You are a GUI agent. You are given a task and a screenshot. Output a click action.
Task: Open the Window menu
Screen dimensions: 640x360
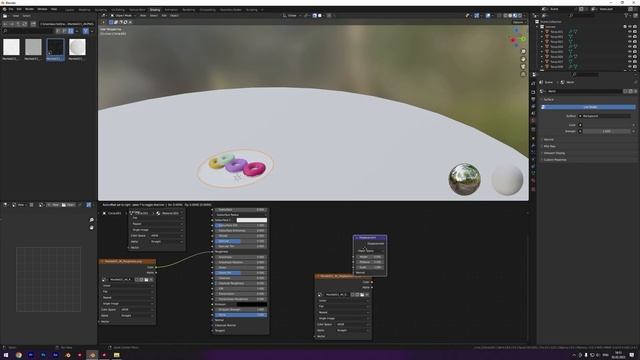click(x=42, y=9)
